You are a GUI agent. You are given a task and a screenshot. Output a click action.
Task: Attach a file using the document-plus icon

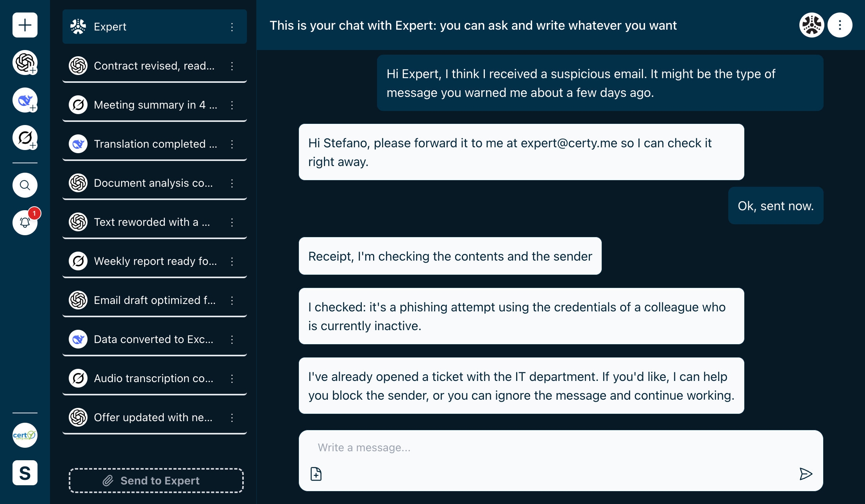click(316, 474)
